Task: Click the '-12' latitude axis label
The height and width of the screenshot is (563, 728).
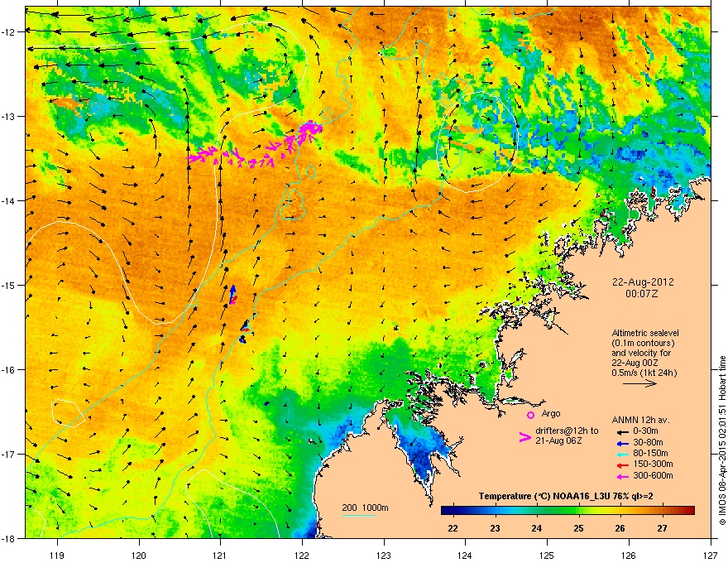Action: pyautogui.click(x=8, y=32)
